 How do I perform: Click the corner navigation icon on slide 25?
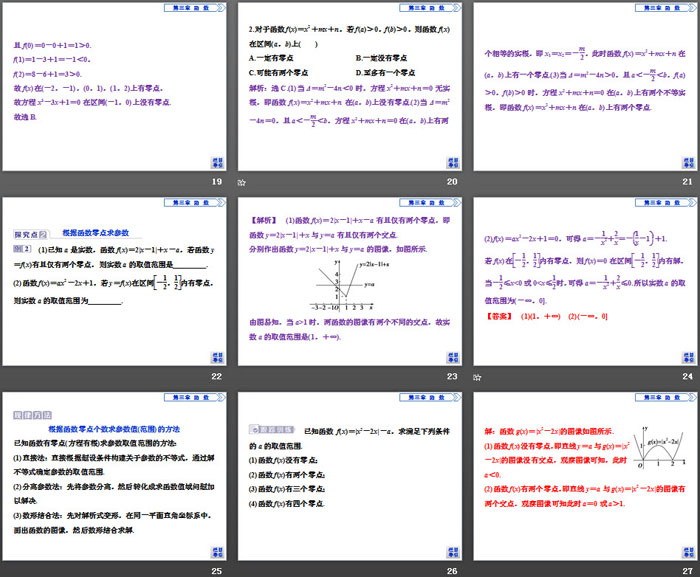pyautogui.click(x=216, y=551)
